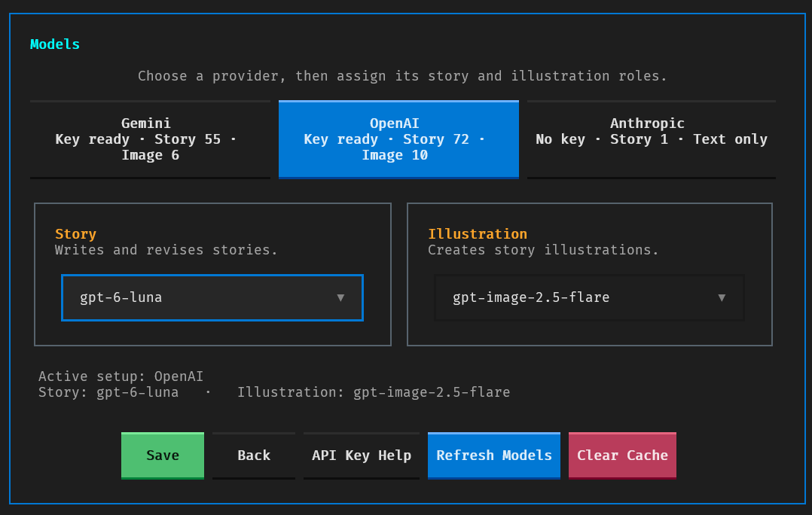The image size is (812, 515).
Task: Open the Illustration model dropdown gpt-image-2.5-flare
Action: click(x=589, y=297)
